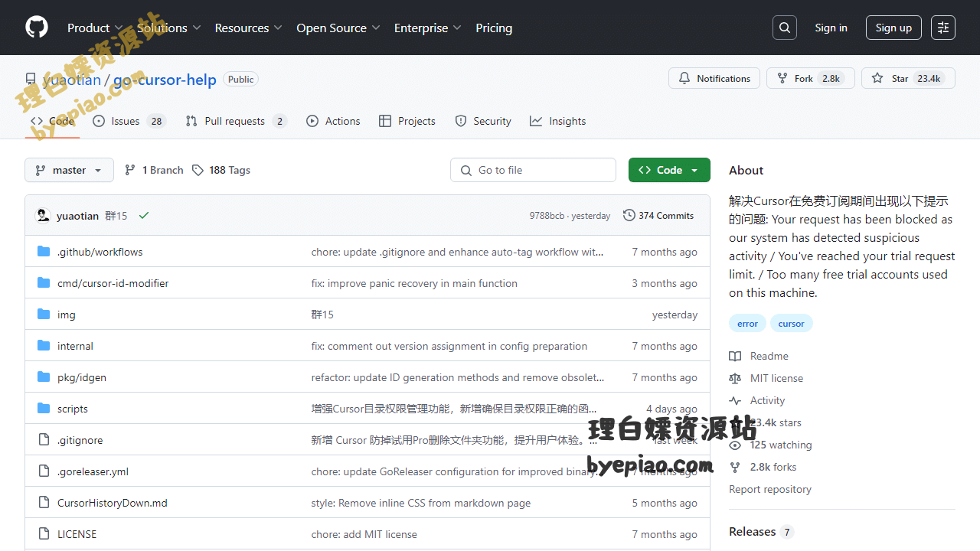Click the .goreleaser.yml file icon
This screenshot has height=551, width=980.
pyautogui.click(x=44, y=471)
